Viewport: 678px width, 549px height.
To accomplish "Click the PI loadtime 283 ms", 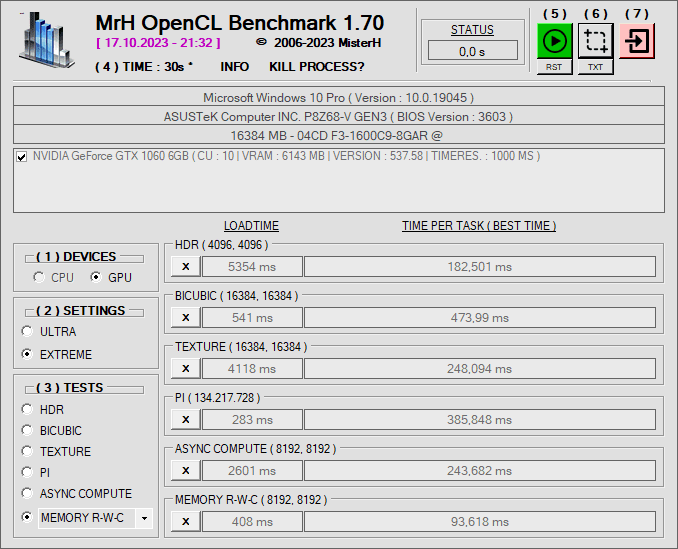I will (252, 419).
